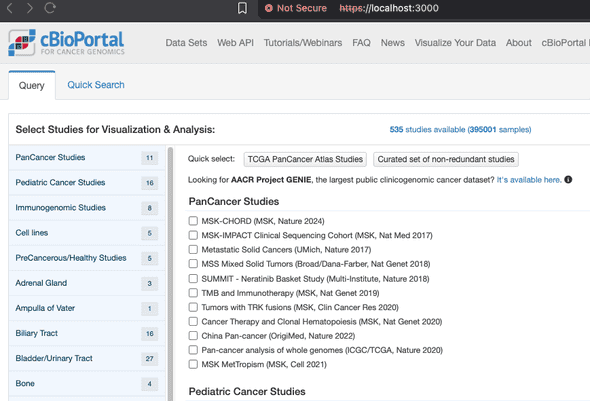Click the 27 count badge for Bladder/Urinary Tract
This screenshot has height=401, width=590.
tap(149, 358)
